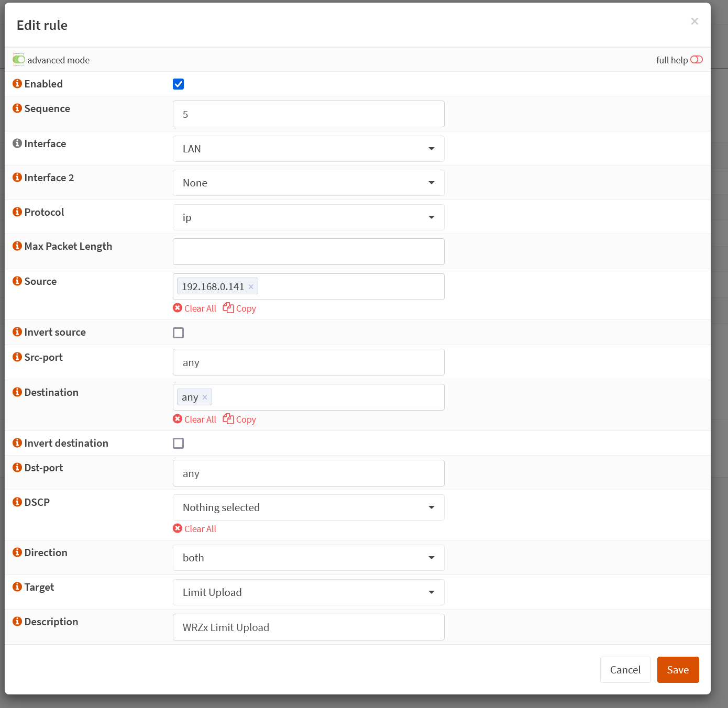Viewport: 728px width, 708px height.
Task: Focus the Sequence input field
Action: [x=308, y=114]
